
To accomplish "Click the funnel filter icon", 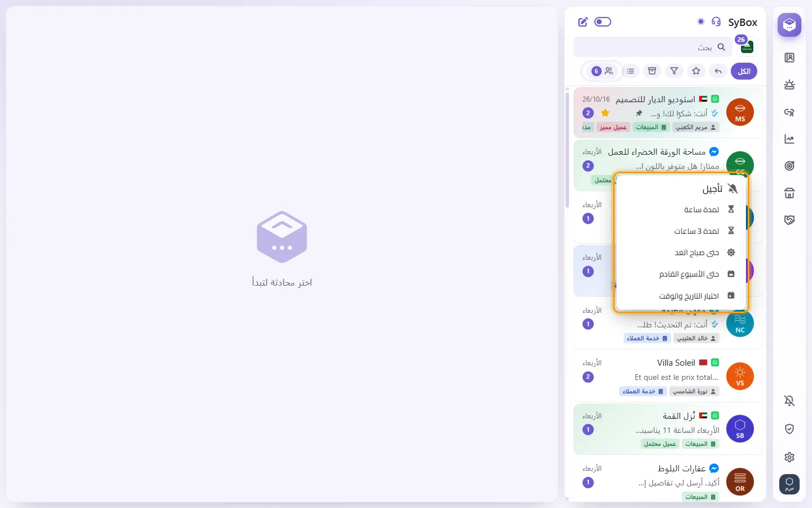I will click(674, 71).
